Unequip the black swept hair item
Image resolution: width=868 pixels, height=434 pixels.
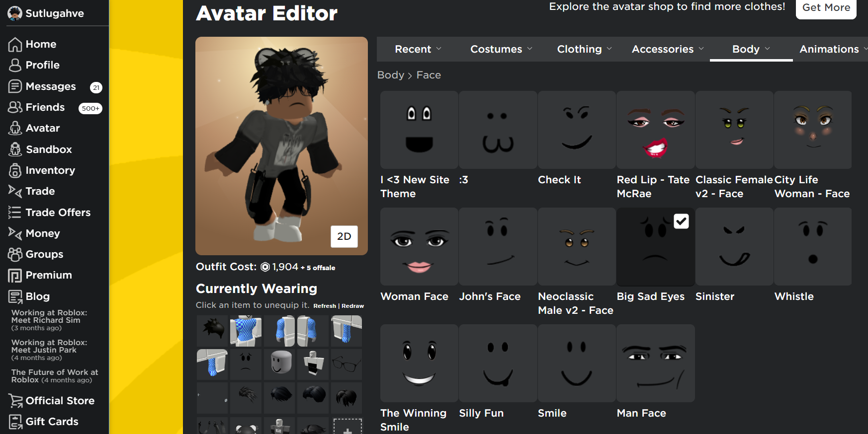[279, 397]
